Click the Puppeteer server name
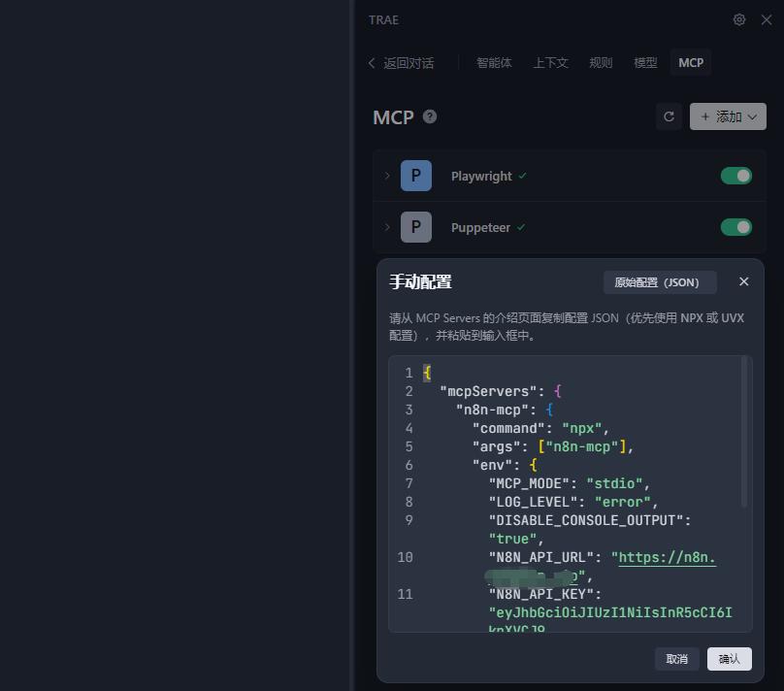This screenshot has width=784, height=691. [480, 227]
